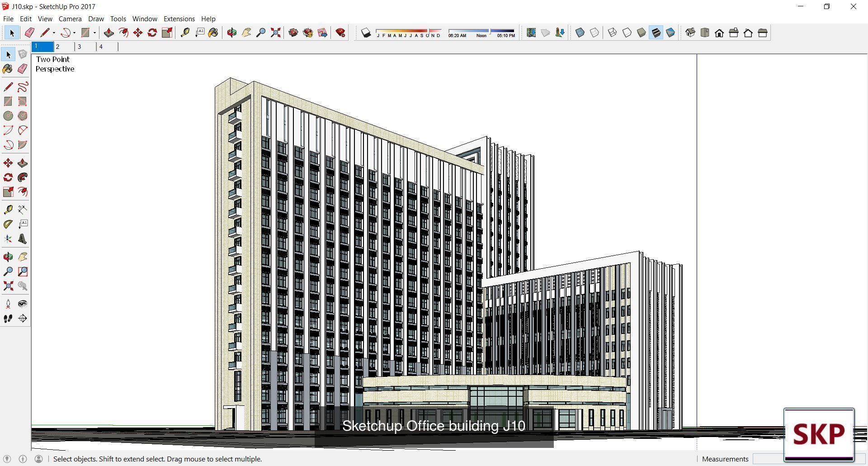
Task: Choose the Pie arc tool
Action: pos(23,145)
